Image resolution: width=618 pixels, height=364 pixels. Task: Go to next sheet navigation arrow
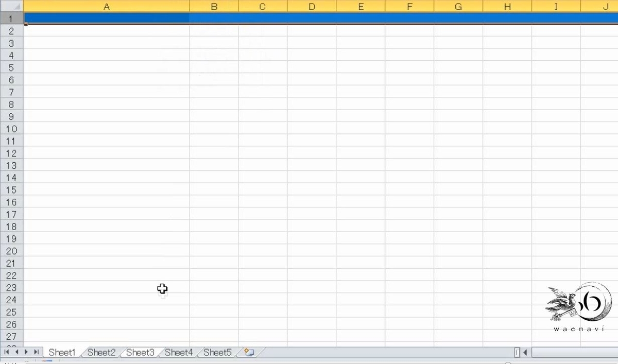tap(26, 352)
